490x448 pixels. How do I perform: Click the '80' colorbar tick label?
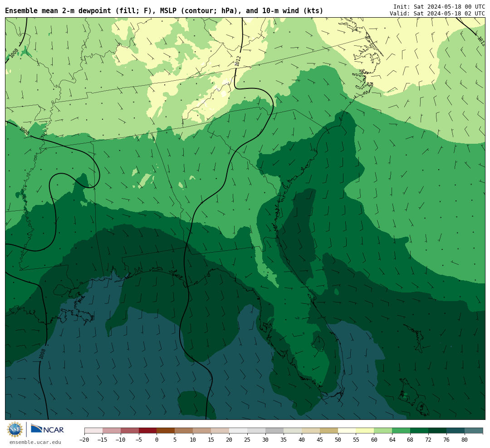[x=465, y=440]
